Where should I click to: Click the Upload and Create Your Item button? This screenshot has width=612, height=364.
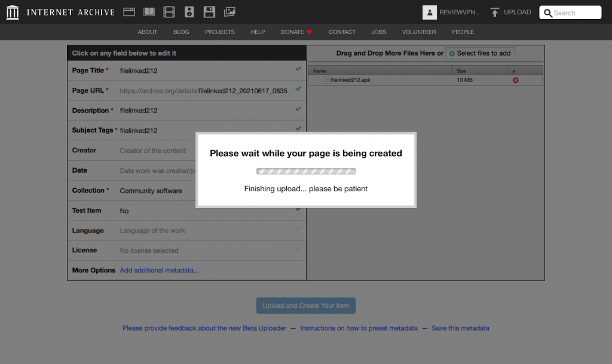(x=305, y=305)
